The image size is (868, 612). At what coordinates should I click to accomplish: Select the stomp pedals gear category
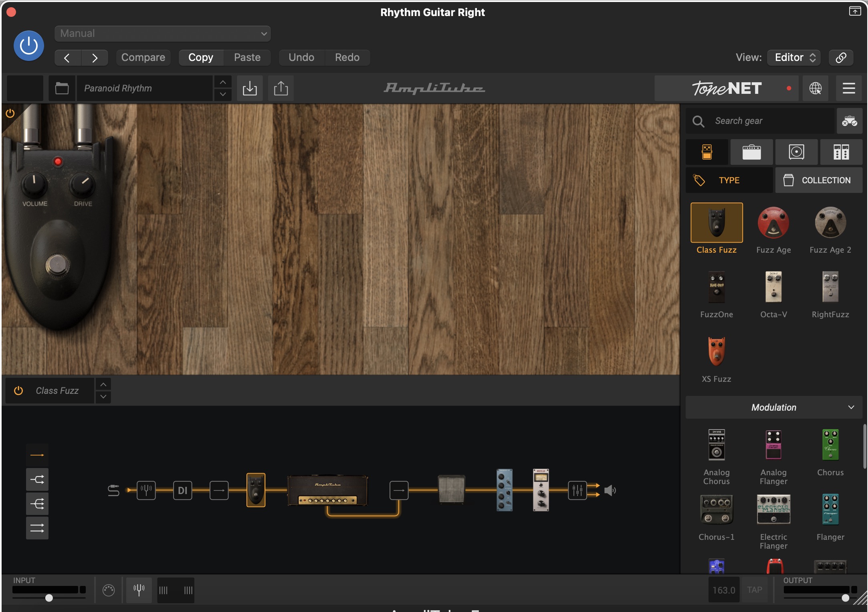pyautogui.click(x=707, y=152)
